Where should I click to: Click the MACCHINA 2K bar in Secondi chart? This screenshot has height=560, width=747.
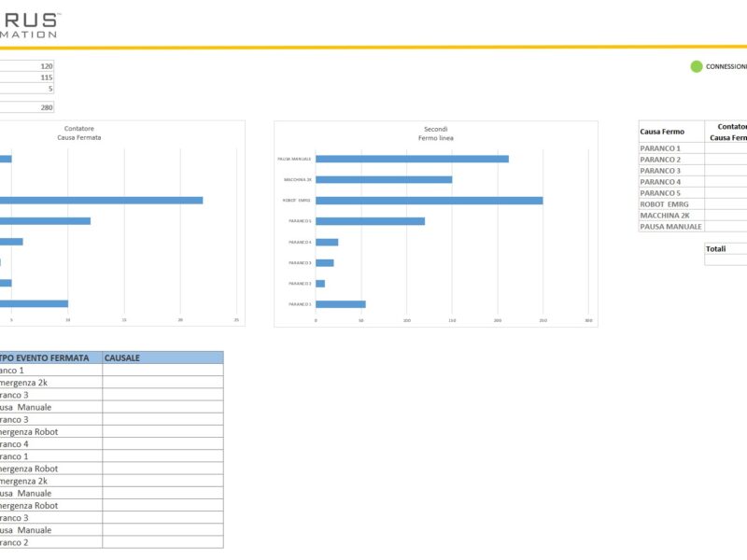pos(384,179)
